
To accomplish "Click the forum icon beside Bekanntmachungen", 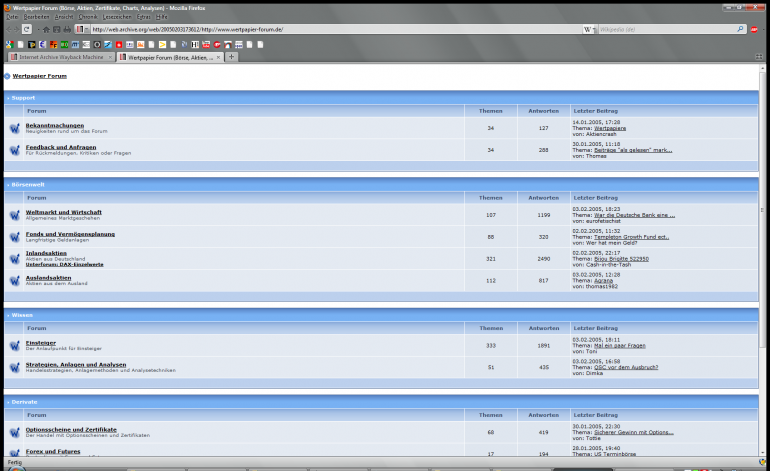I will click(15, 128).
